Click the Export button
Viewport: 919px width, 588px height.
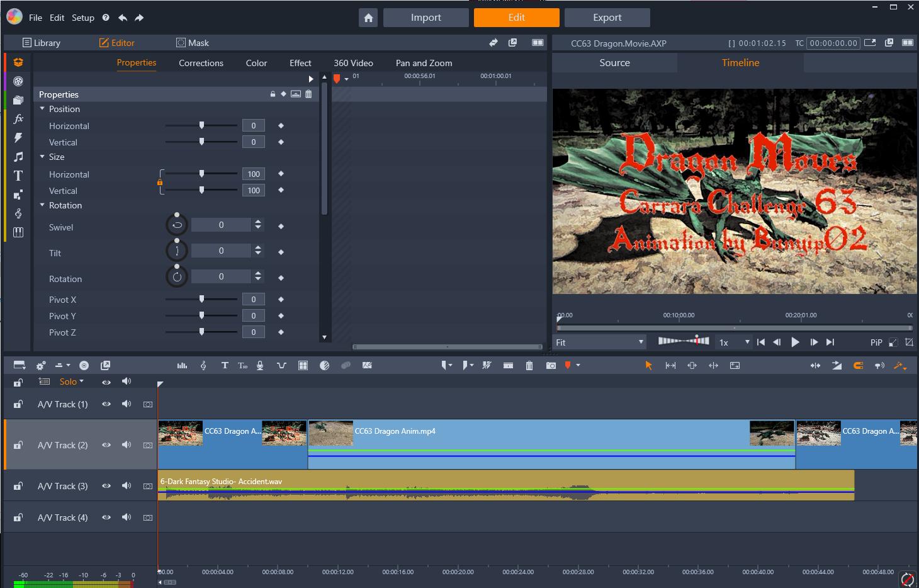607,18
